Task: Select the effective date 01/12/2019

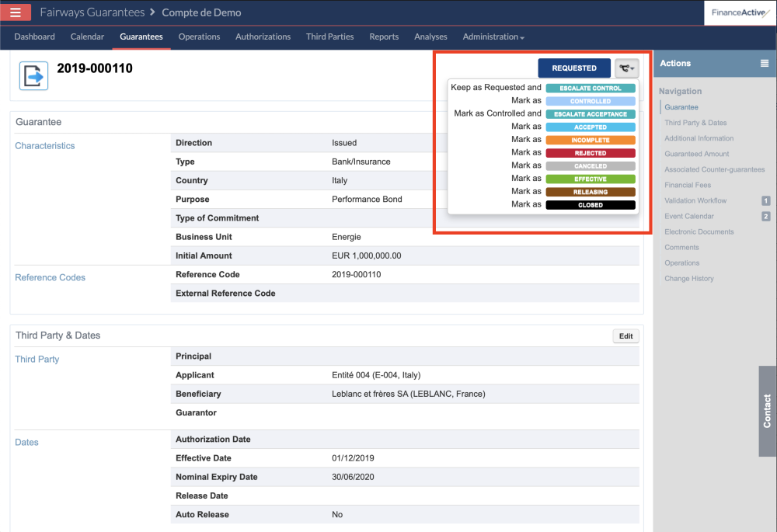Action: point(353,458)
